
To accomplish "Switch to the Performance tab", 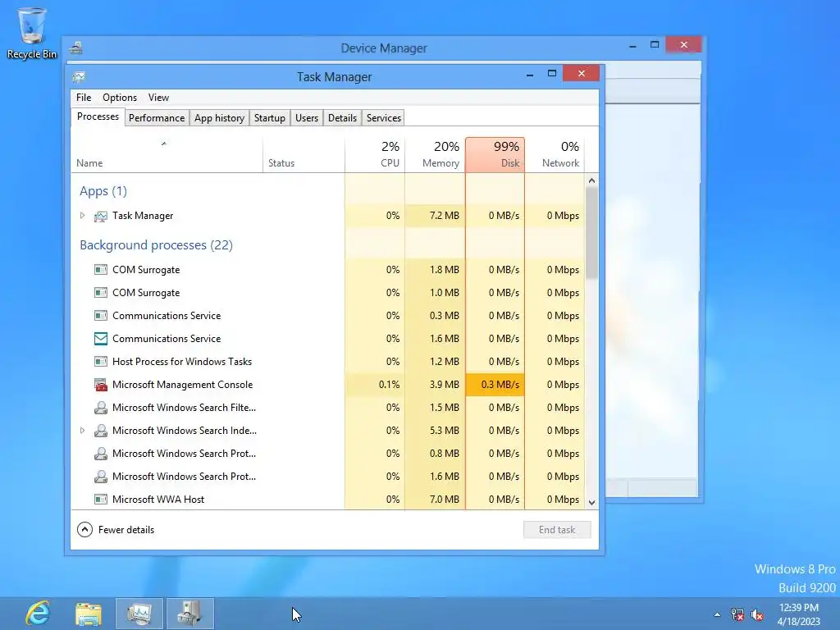I will (x=157, y=118).
